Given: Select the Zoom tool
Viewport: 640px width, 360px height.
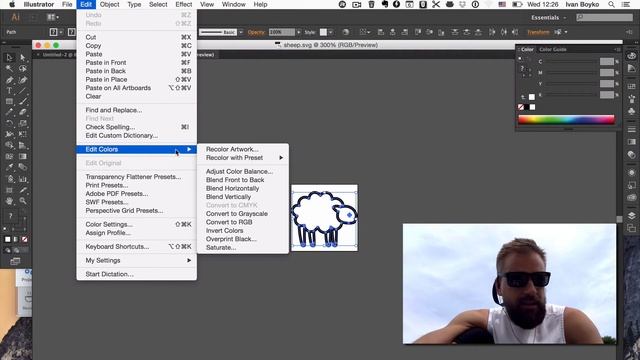Looking at the screenshot, I should point(22,201).
